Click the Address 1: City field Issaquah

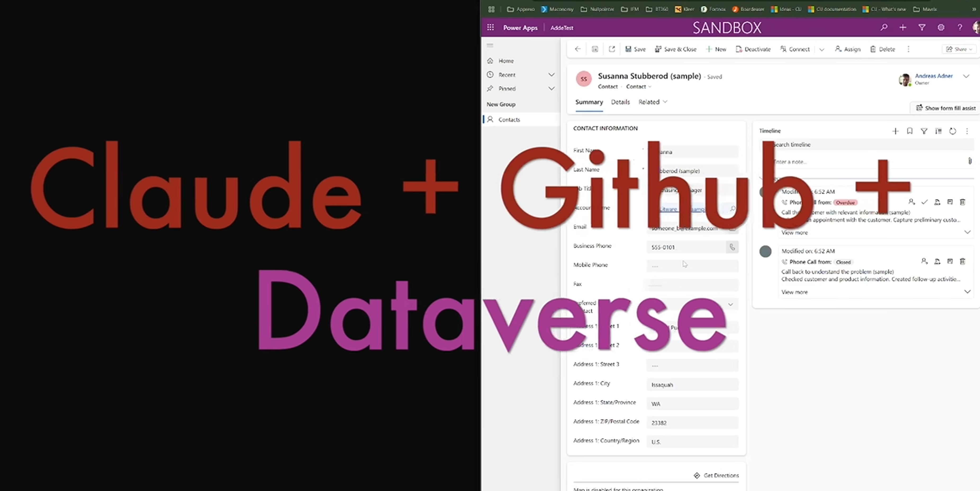point(692,384)
